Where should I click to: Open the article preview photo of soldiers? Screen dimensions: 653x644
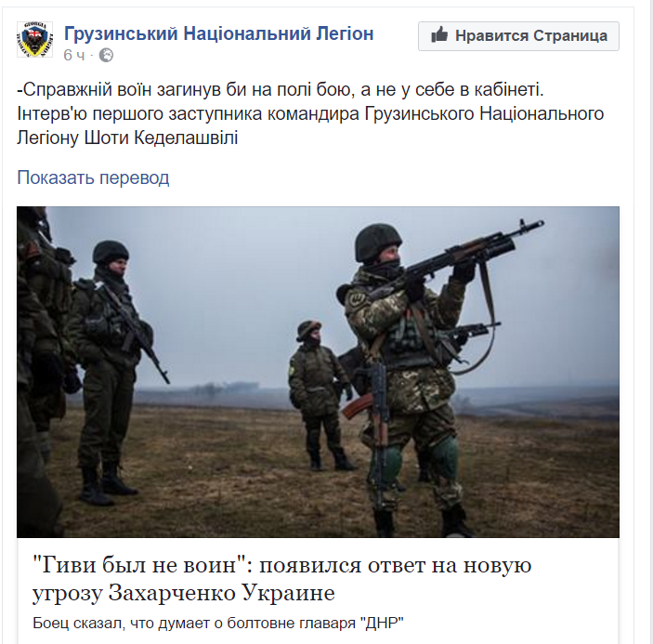[x=318, y=372]
